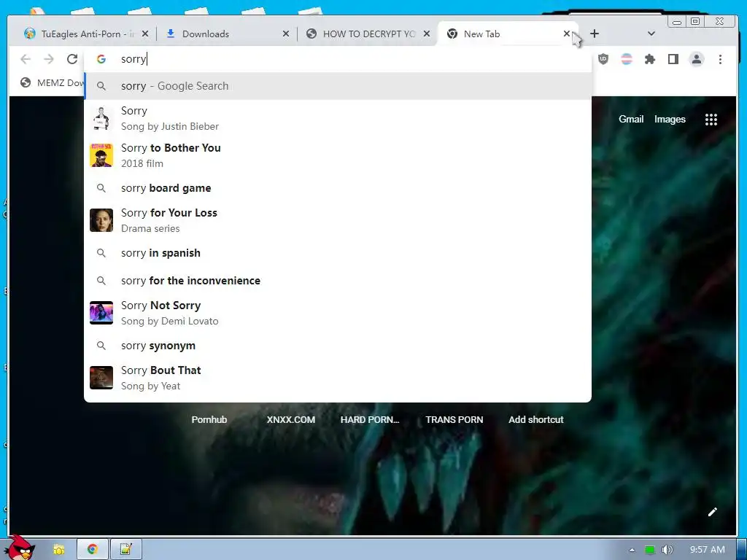Open Chrome three-dot menu
Viewport: 747px width, 560px height.
(720, 59)
